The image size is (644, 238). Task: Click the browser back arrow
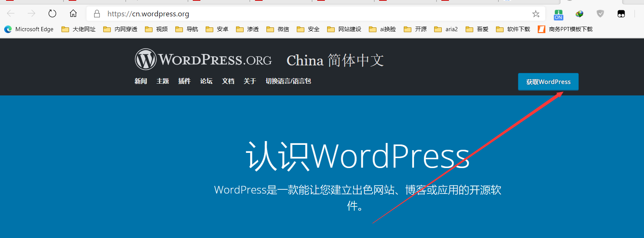(x=11, y=14)
